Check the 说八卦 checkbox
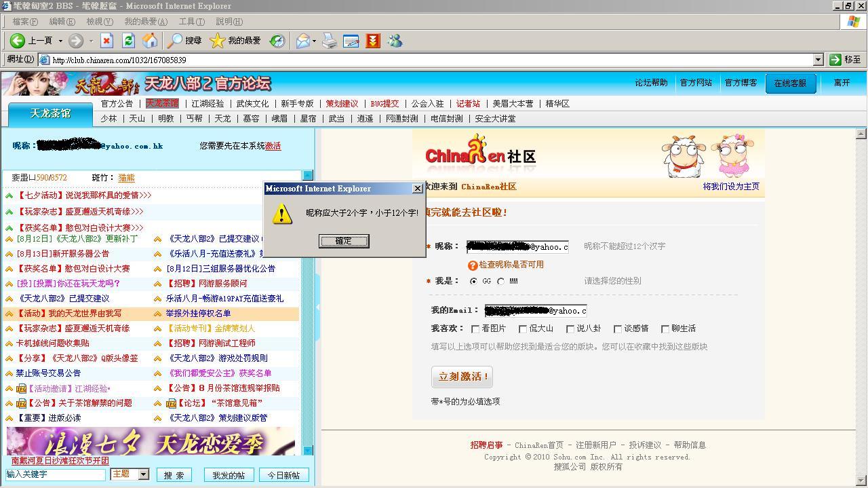The width and height of the screenshot is (868, 488). coord(570,329)
